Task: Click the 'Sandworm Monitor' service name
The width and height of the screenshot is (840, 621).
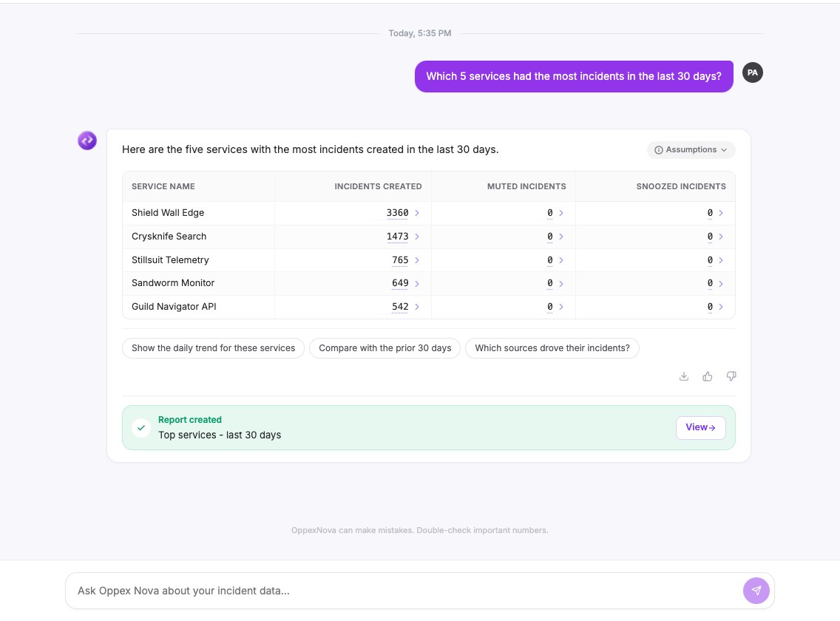Action: coord(173,283)
